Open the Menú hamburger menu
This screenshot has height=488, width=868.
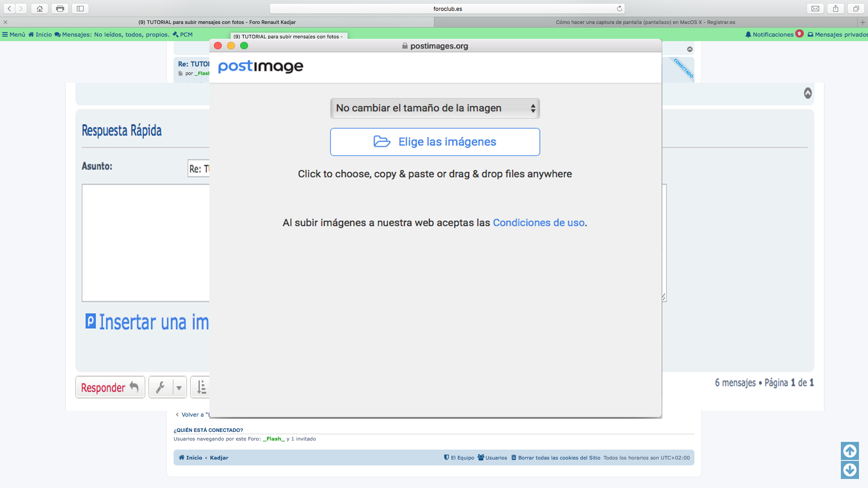click(14, 34)
